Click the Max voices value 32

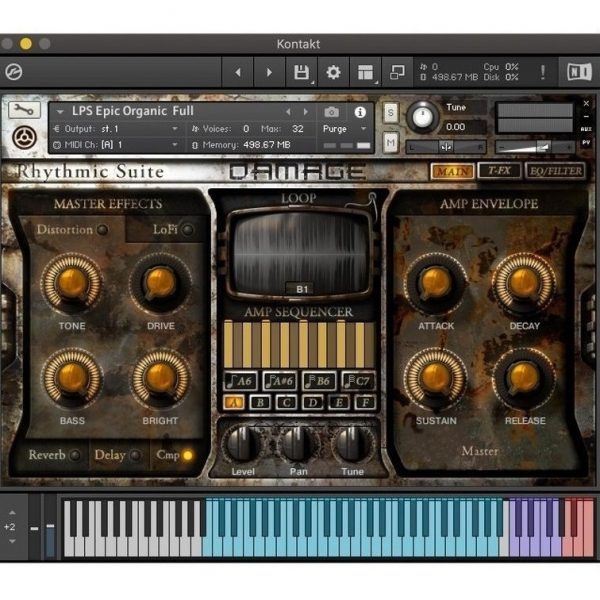298,129
